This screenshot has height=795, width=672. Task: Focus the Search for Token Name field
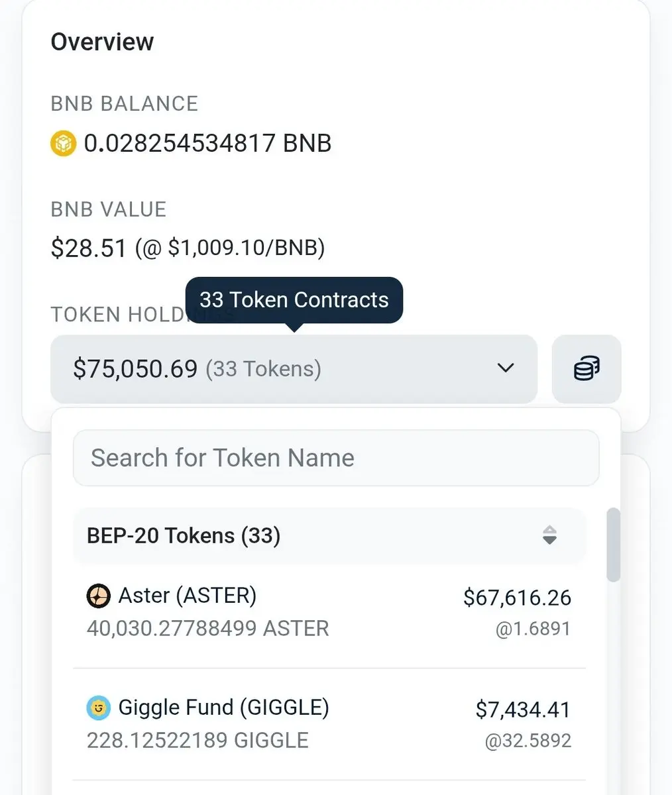click(x=336, y=458)
